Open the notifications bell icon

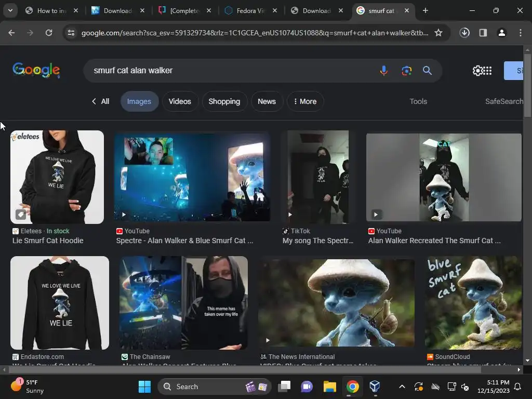(x=518, y=387)
